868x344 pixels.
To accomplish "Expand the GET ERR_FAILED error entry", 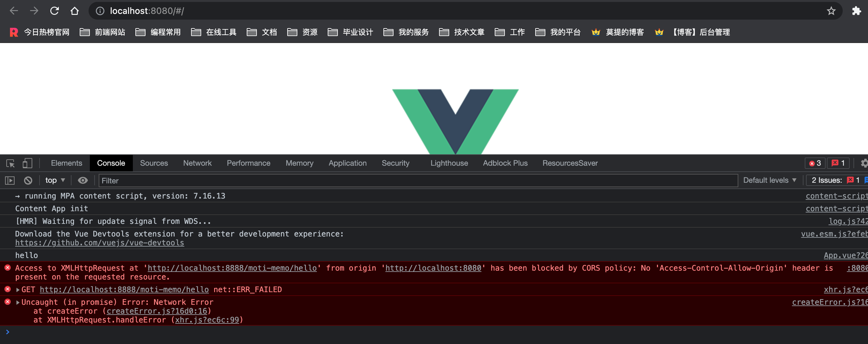I will point(18,290).
